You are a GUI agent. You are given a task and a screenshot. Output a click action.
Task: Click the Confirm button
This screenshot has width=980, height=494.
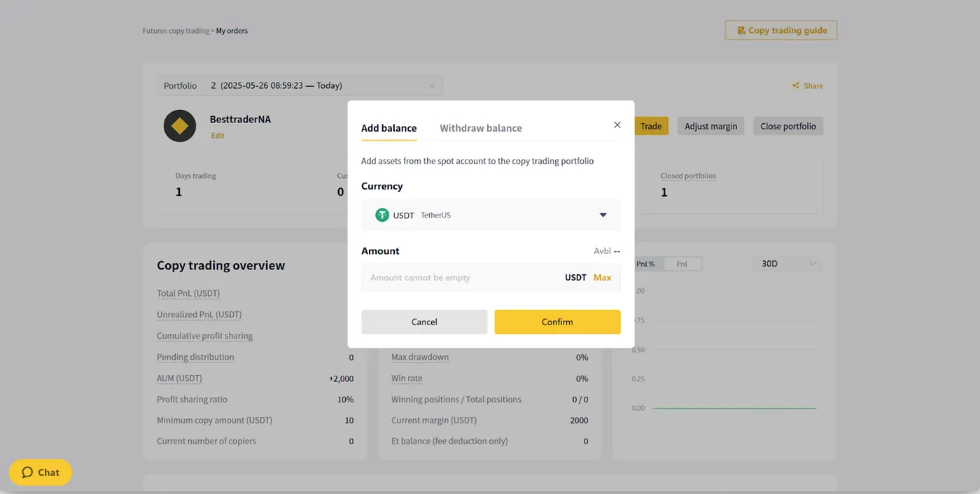click(557, 322)
